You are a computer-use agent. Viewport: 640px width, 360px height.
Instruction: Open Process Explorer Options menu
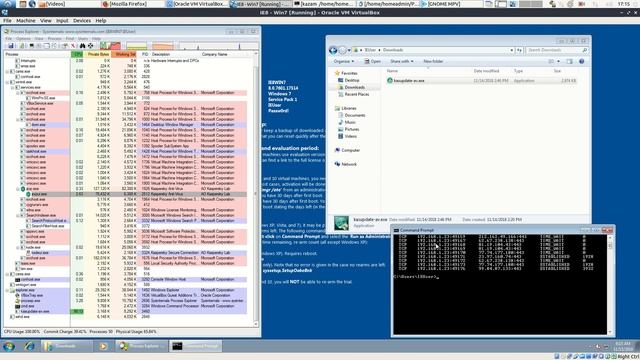point(23,39)
